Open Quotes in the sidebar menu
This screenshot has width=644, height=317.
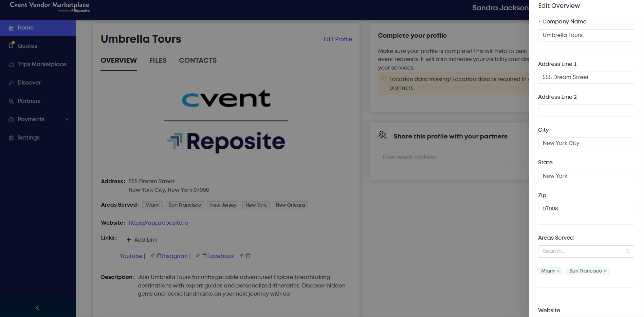38,46
